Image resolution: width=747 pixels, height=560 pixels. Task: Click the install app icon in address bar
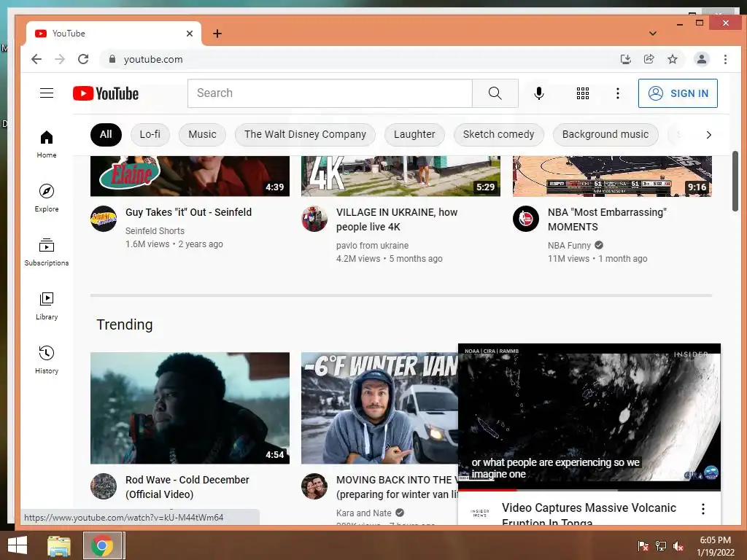[625, 59]
